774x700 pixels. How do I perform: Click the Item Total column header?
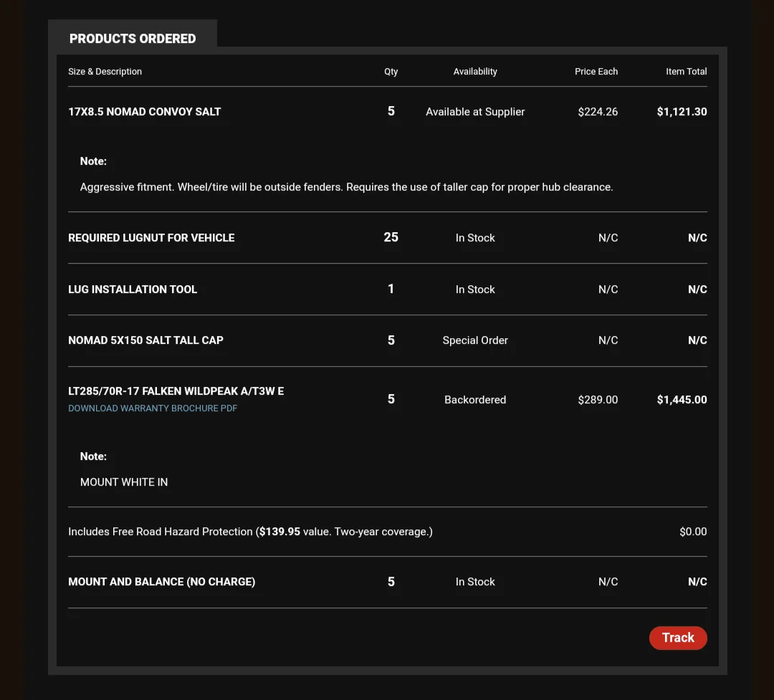point(686,72)
